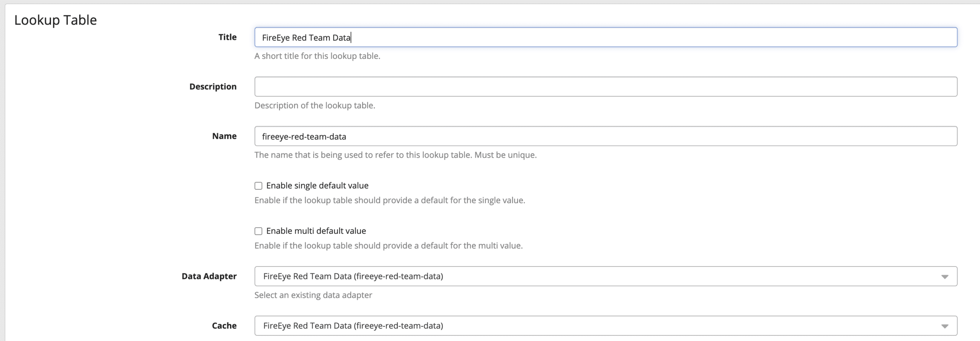The height and width of the screenshot is (341, 980).
Task: Click the Title input field
Action: coord(605,38)
